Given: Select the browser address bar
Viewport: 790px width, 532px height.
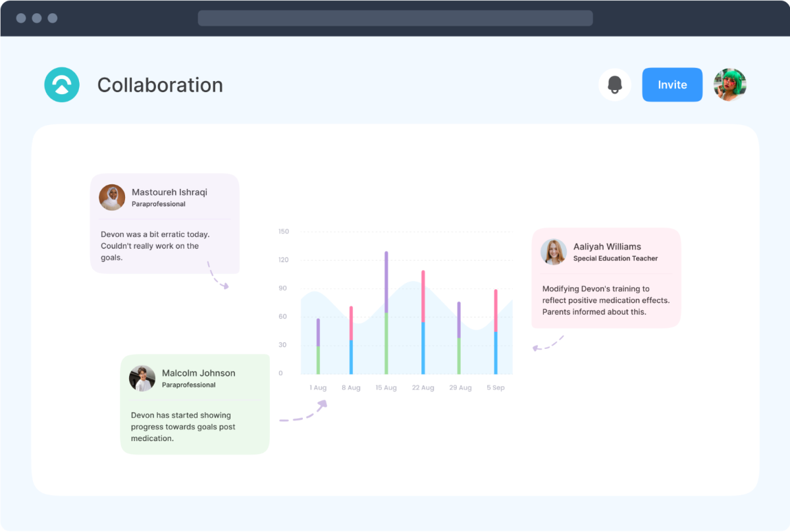Looking at the screenshot, I should click(395, 18).
